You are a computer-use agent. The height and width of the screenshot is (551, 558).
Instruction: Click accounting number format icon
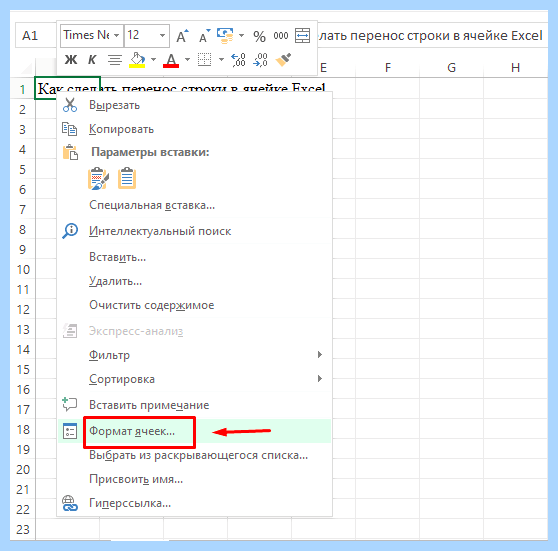point(225,36)
